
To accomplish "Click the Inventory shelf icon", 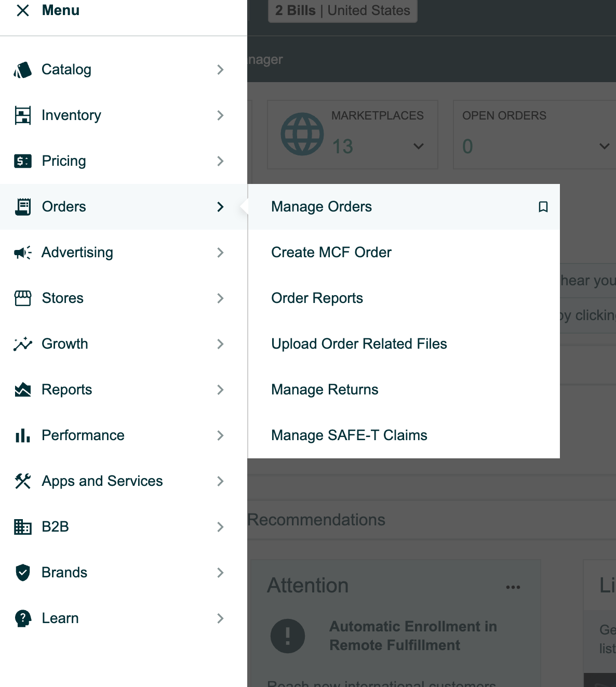I will coord(22,115).
